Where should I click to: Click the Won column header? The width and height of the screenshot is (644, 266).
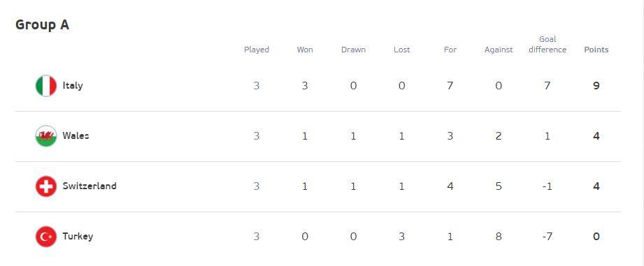pyautogui.click(x=305, y=50)
